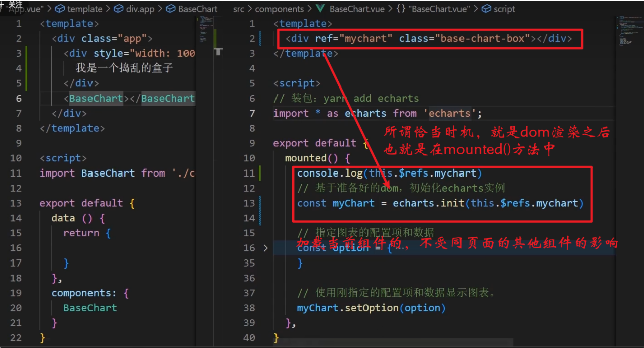This screenshot has height=348, width=644.
Task: Click 'components: {' on line 19
Action: tap(90, 293)
